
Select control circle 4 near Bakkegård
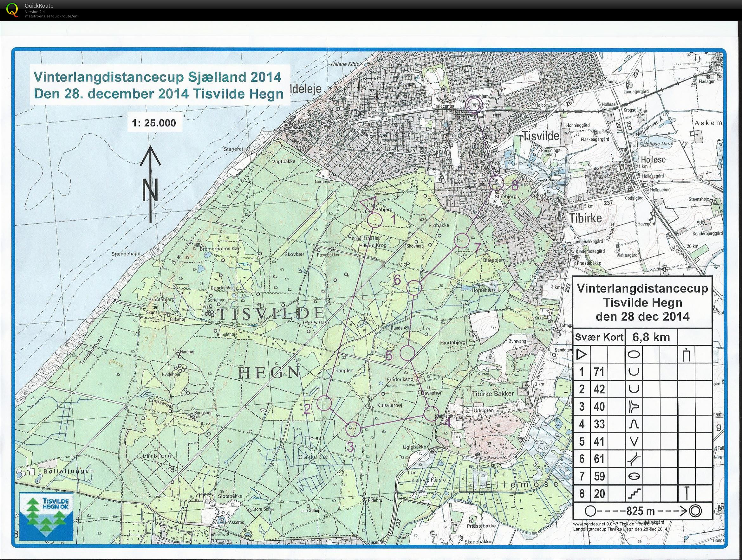(x=431, y=414)
